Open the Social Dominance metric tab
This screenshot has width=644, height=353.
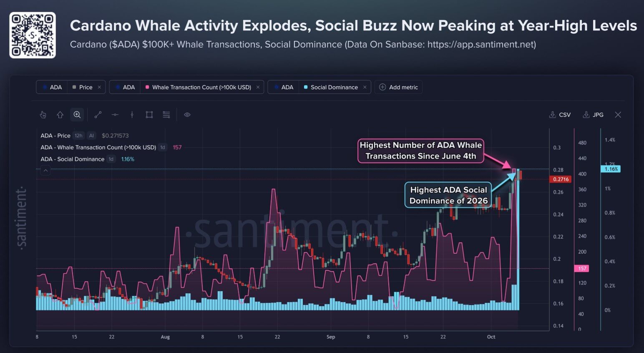[334, 87]
